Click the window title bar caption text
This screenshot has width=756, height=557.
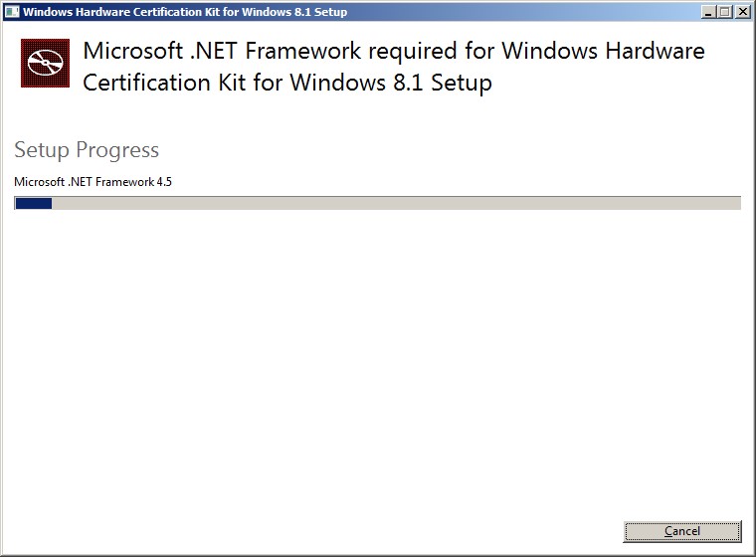coord(185,12)
